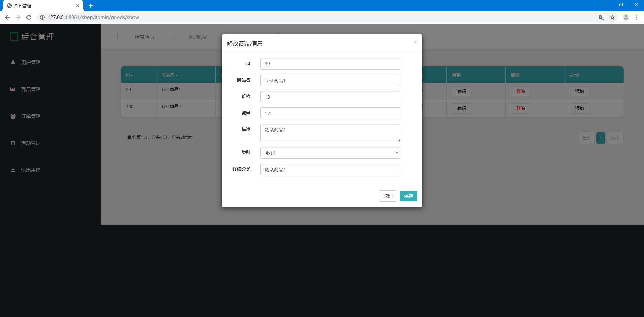Bookmark this page with star icon
Viewport: 644px width, 317px height.
click(612, 17)
